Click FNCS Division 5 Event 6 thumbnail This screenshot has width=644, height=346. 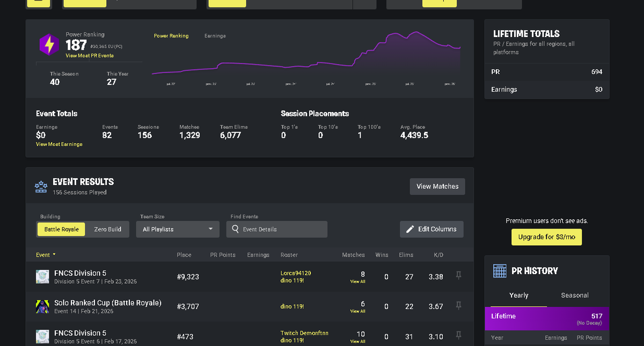tap(42, 337)
